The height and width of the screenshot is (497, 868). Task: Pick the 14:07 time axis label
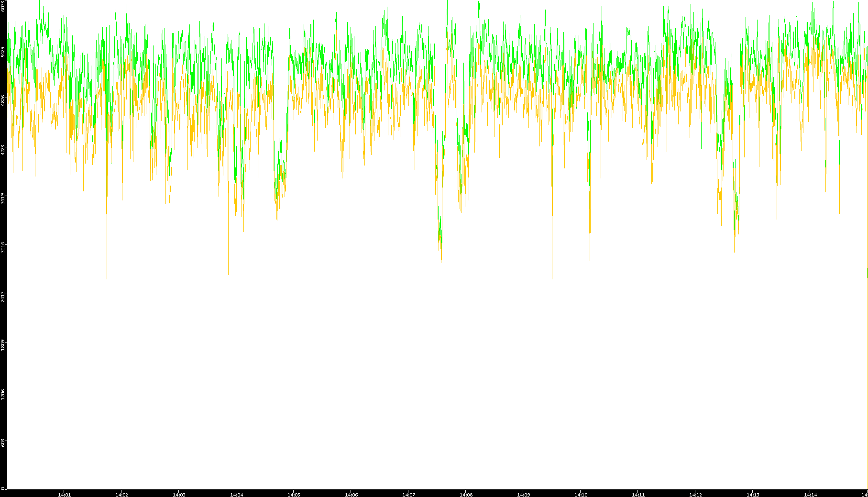tap(409, 495)
